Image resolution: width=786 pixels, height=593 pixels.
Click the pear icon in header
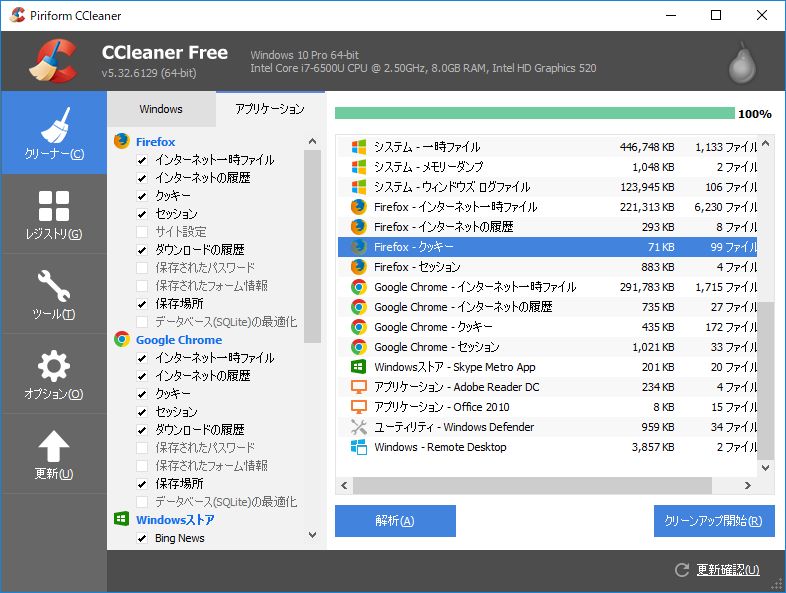[742, 63]
